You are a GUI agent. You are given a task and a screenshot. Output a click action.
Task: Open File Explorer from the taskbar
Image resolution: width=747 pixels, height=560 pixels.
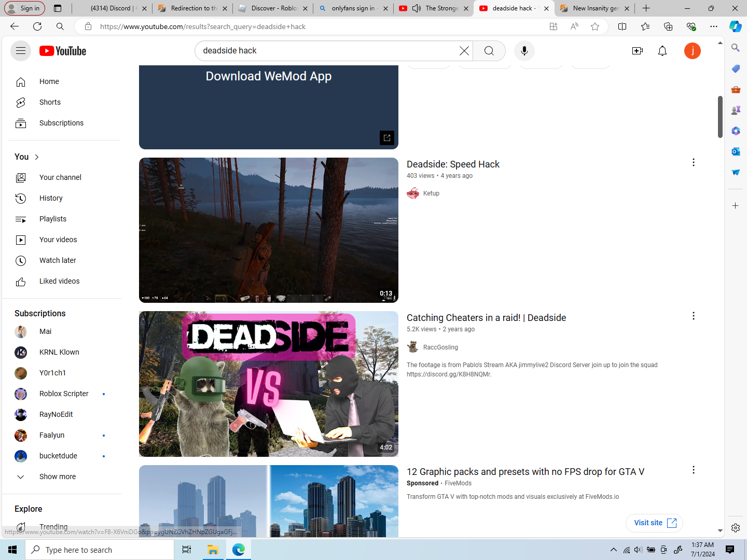(213, 550)
